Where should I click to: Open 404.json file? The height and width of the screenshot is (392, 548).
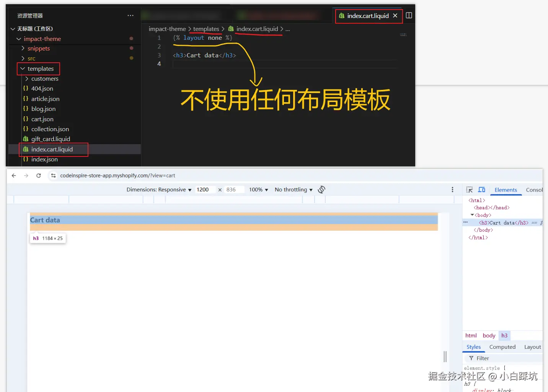tap(42, 88)
